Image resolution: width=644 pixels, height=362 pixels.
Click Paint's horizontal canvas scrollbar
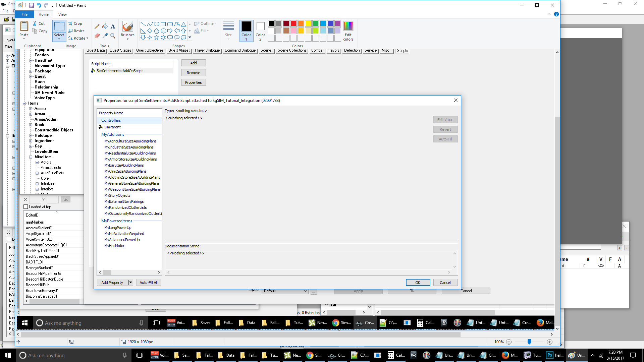[240, 334]
